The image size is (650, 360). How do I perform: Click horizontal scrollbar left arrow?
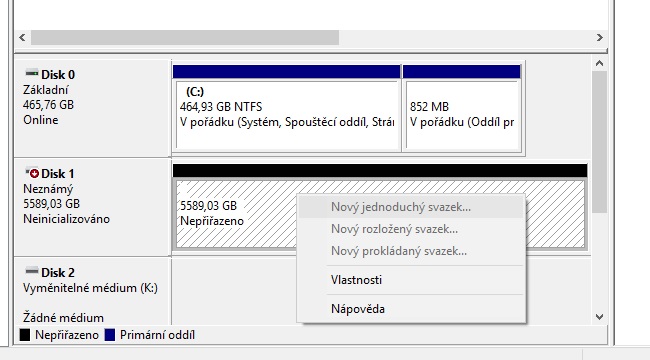[22, 38]
